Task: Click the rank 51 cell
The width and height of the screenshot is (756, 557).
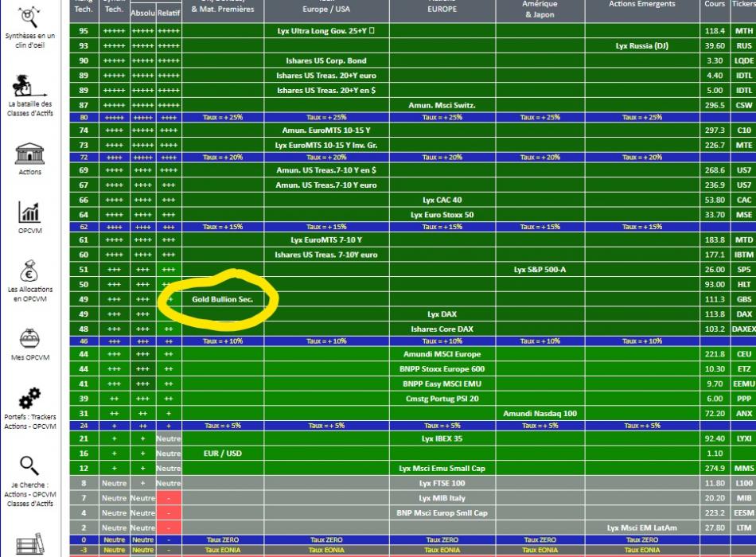Action: [x=84, y=270]
